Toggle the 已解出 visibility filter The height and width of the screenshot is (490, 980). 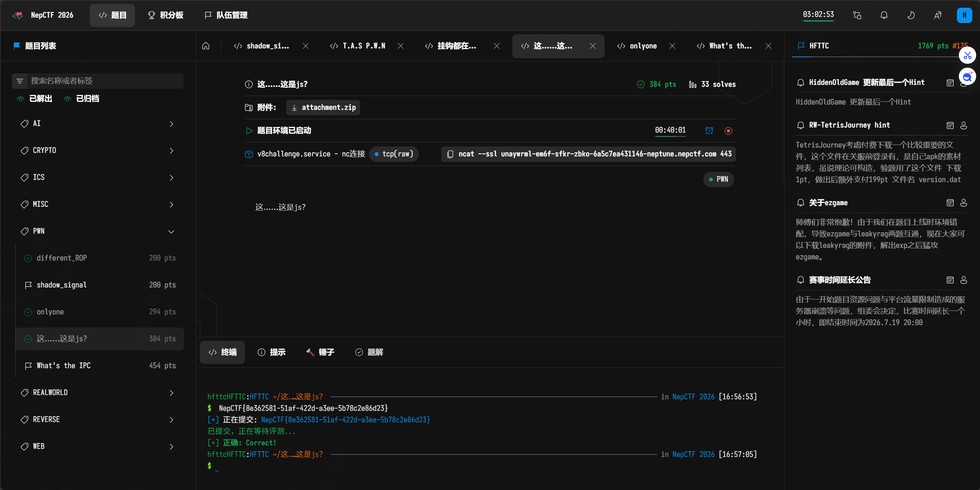tap(34, 99)
